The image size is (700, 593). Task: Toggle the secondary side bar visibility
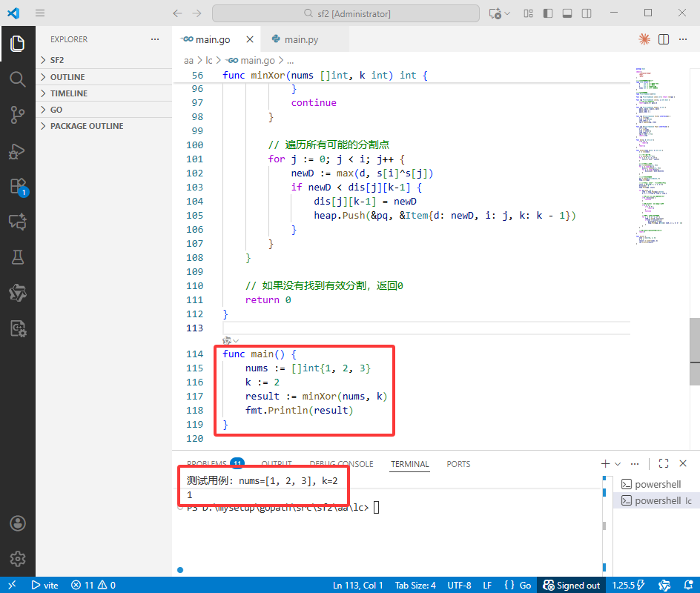tap(587, 13)
